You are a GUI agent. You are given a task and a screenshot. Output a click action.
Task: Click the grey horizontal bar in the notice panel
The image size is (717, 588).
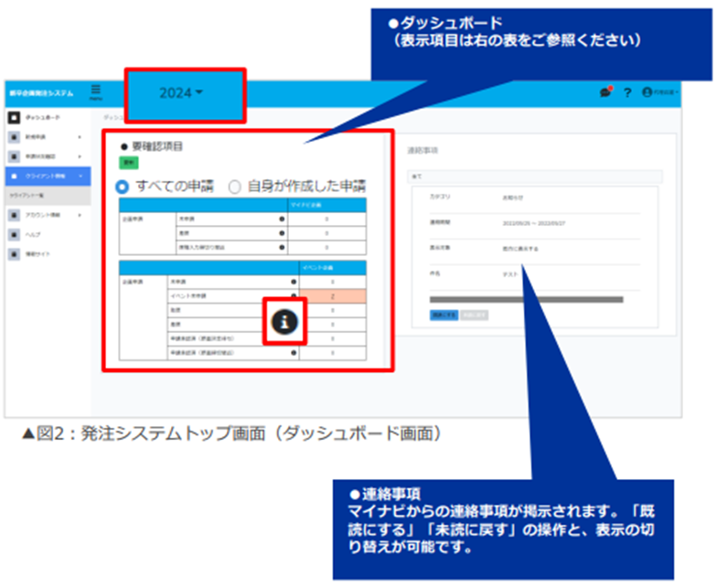pos(526,299)
